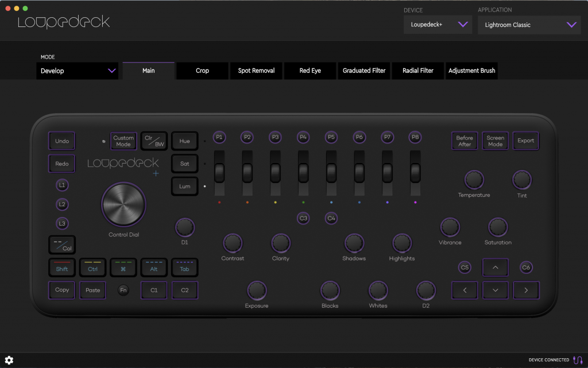Open the settings gear icon
This screenshot has width=588, height=368.
[9, 360]
